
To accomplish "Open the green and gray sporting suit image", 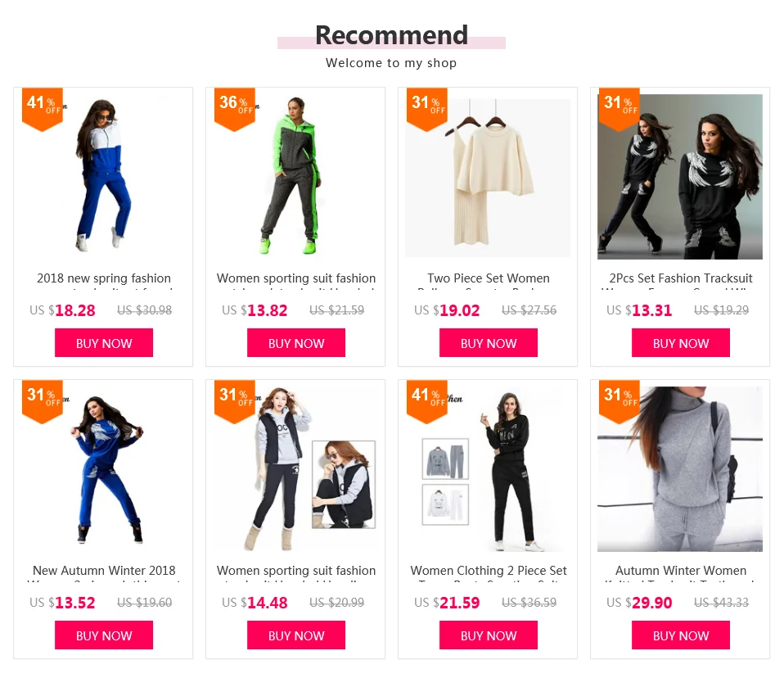I will (295, 176).
